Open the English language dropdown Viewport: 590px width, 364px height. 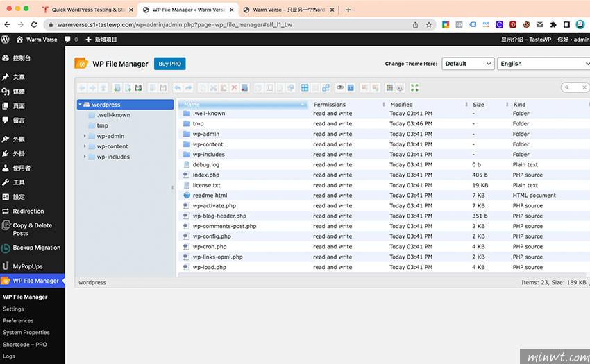point(543,64)
